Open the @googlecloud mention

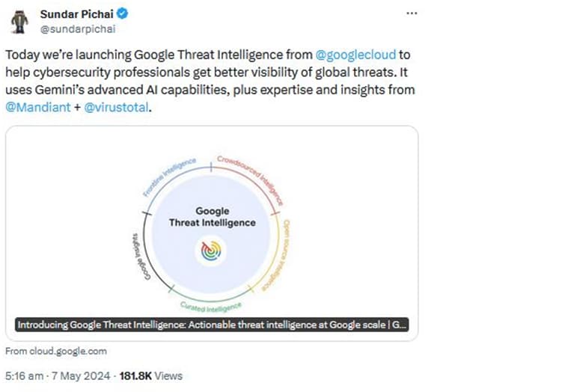pos(356,55)
